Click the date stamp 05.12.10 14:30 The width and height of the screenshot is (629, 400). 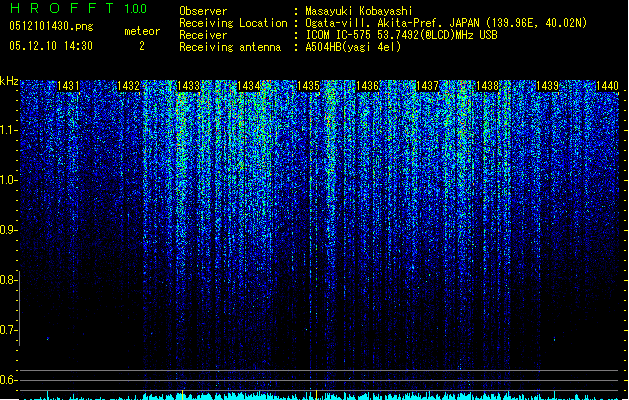[51, 45]
